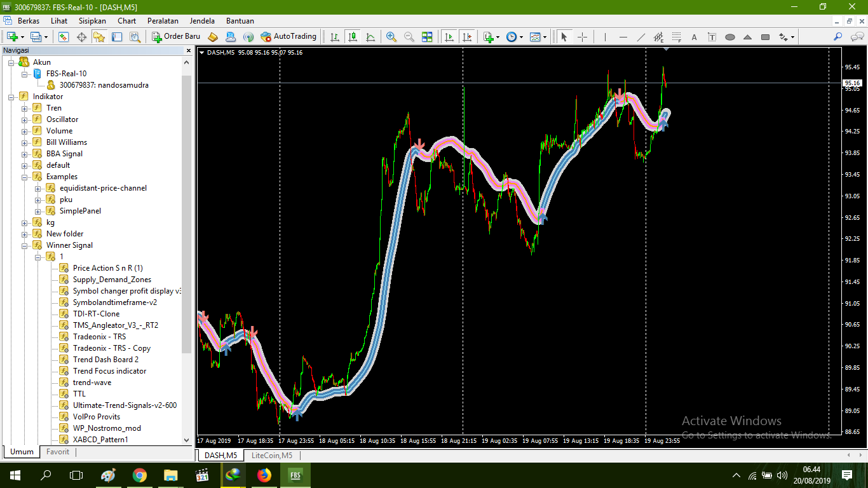Zoom in on the chart
Viewport: 868px width, 488px height.
pyautogui.click(x=391, y=37)
